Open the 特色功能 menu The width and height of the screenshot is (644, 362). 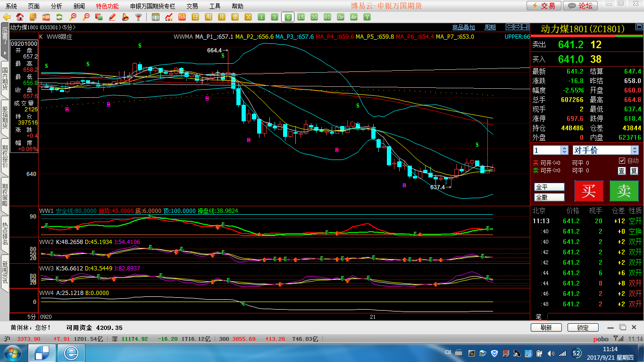pyautogui.click(x=107, y=6)
